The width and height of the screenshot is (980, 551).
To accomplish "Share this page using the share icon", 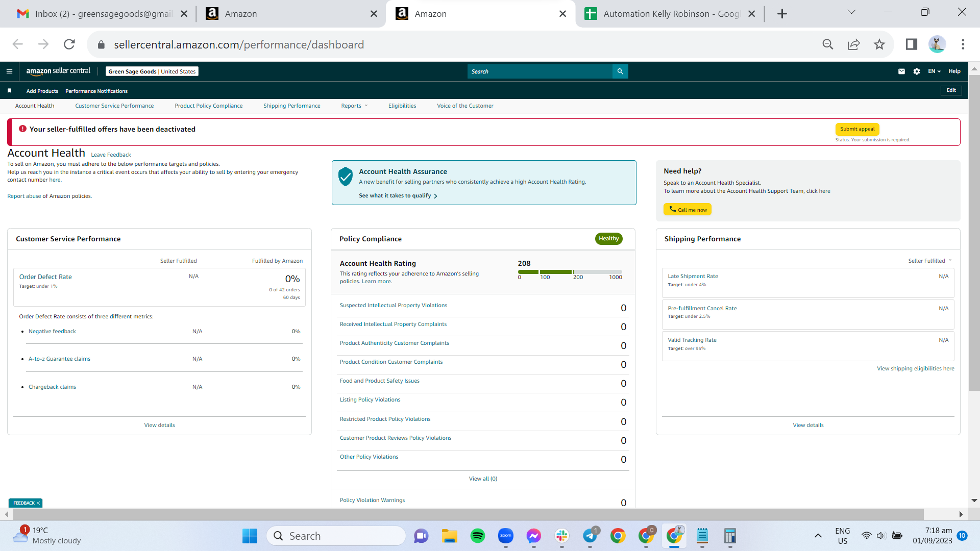I will pos(854,44).
